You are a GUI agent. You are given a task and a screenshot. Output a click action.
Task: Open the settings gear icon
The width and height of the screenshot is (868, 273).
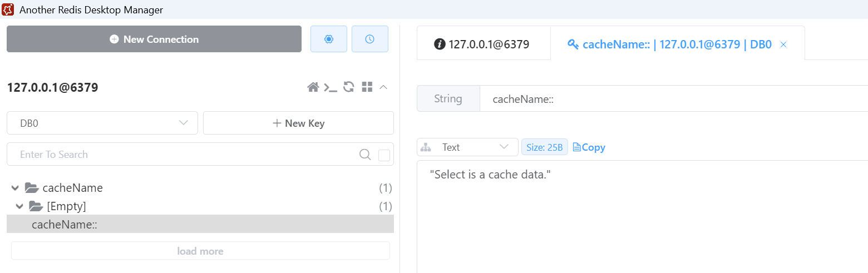tap(329, 39)
